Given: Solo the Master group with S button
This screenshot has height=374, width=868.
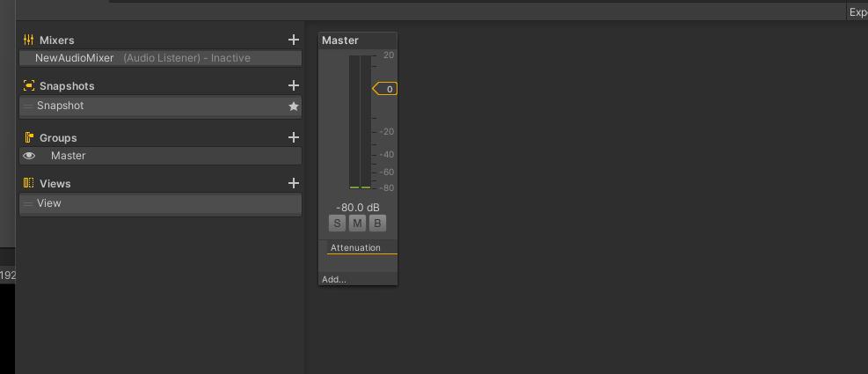Looking at the screenshot, I should tap(337, 224).
